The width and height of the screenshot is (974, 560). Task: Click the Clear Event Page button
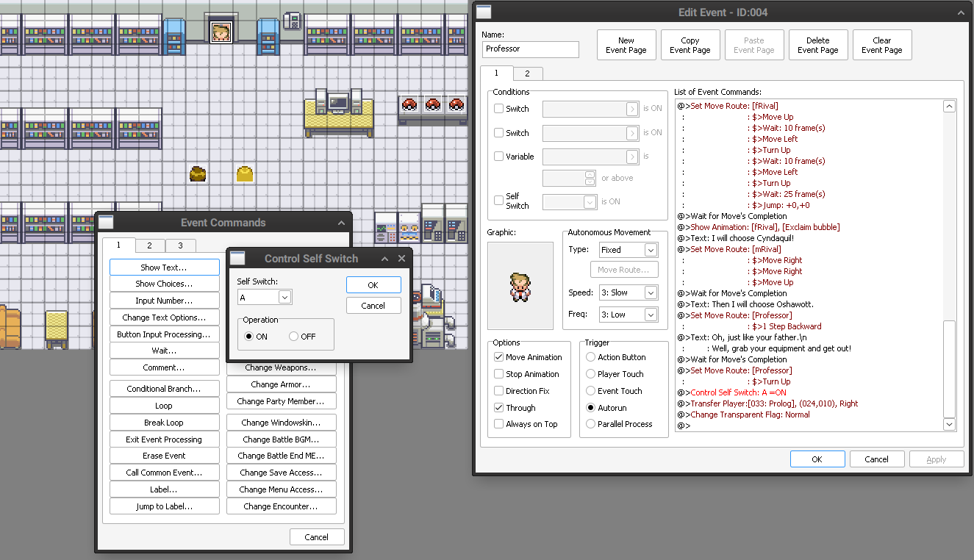point(882,45)
